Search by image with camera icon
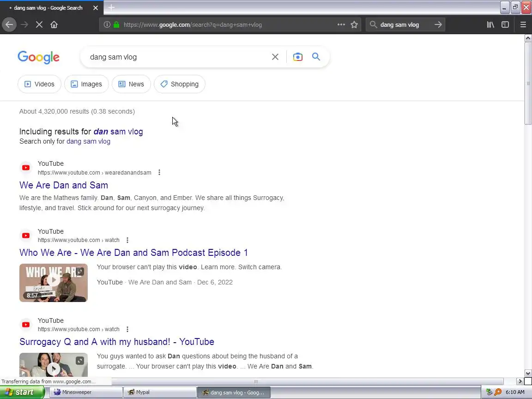 pos(297,57)
